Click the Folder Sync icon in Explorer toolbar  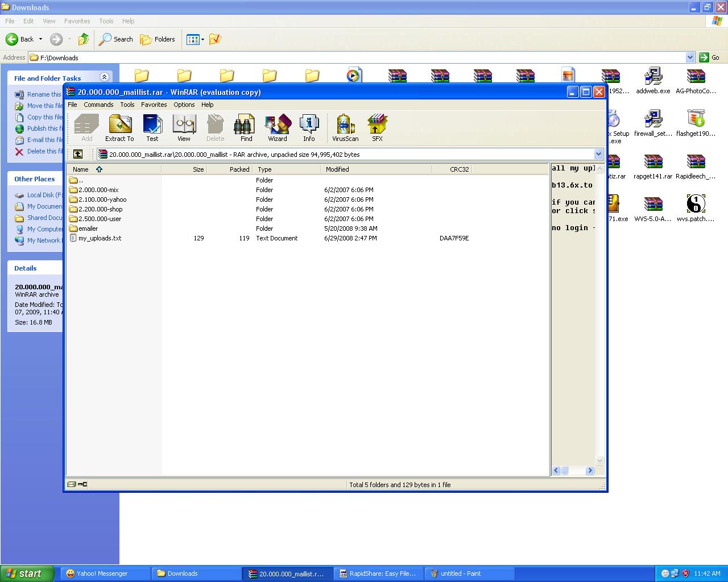(x=215, y=39)
